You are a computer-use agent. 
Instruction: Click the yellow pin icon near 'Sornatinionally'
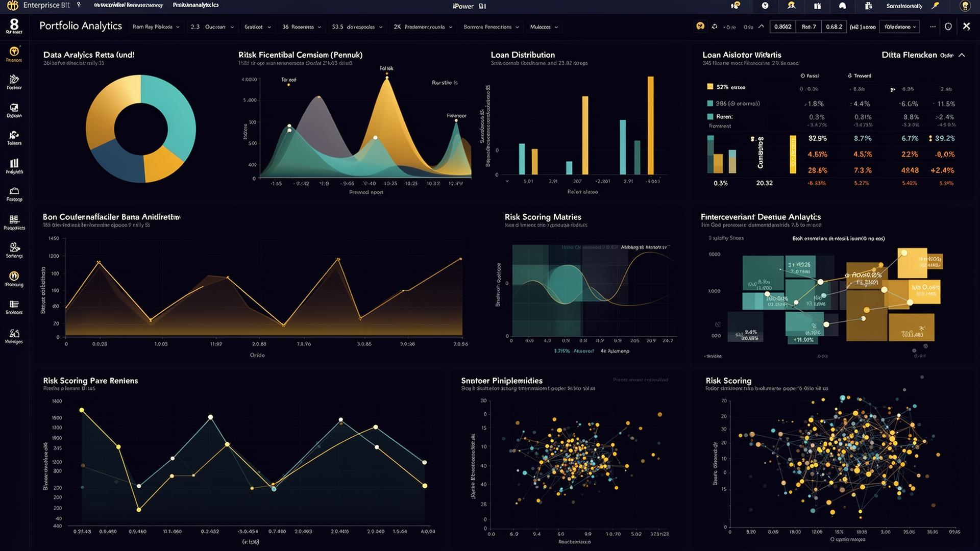[935, 6]
